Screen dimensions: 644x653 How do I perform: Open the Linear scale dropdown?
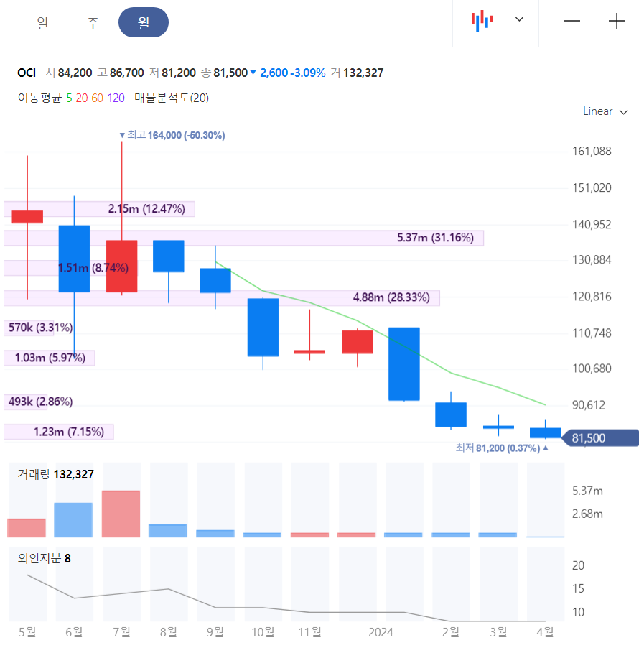(605, 111)
